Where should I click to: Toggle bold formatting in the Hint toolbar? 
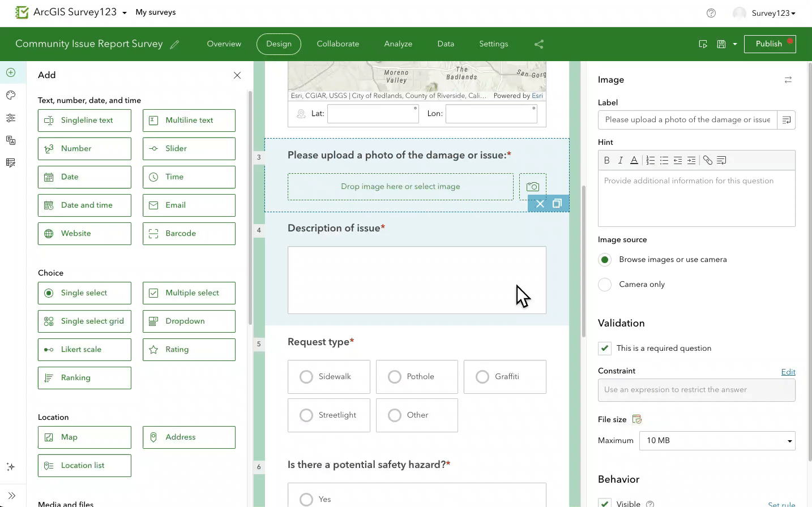(606, 160)
